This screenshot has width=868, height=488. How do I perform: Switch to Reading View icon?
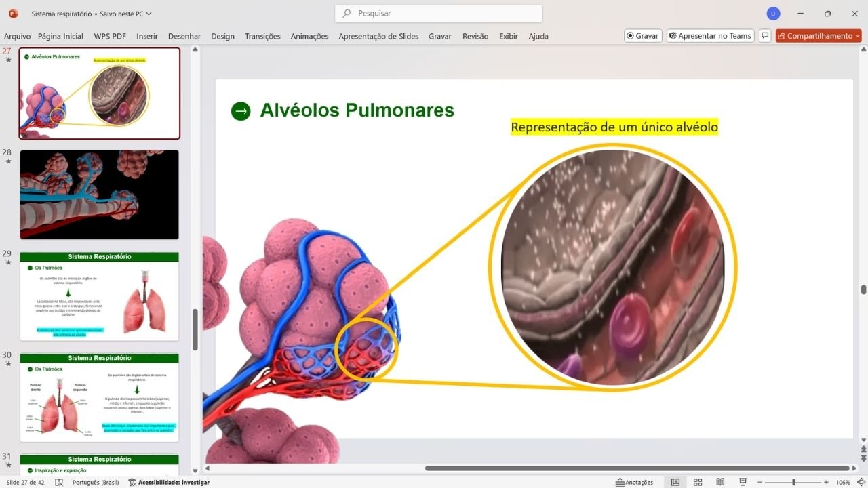pos(719,483)
